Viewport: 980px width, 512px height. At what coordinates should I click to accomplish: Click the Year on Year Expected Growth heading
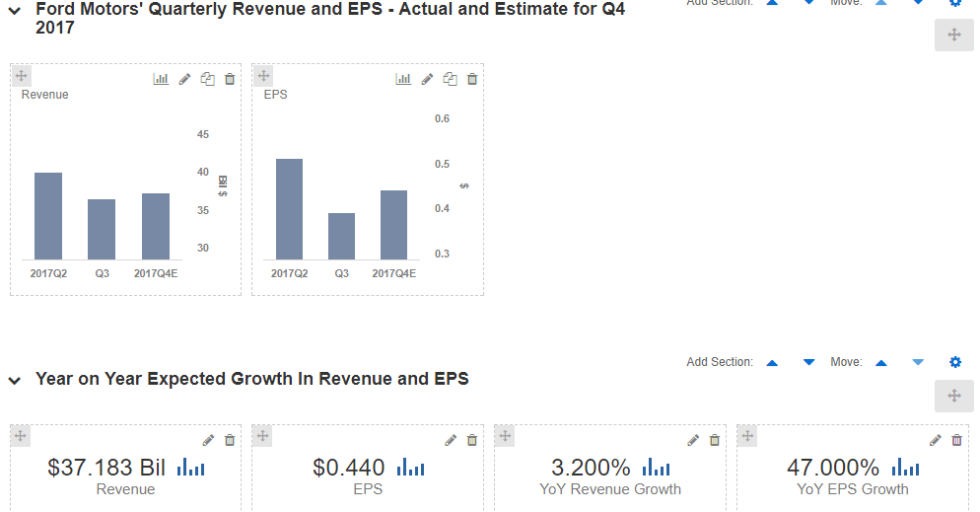[x=251, y=379]
